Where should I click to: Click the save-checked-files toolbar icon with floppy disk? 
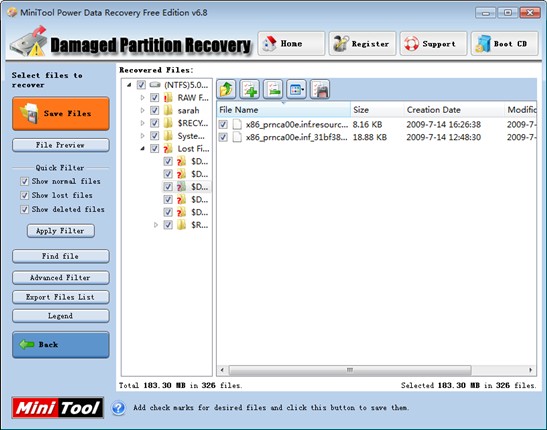coord(320,89)
